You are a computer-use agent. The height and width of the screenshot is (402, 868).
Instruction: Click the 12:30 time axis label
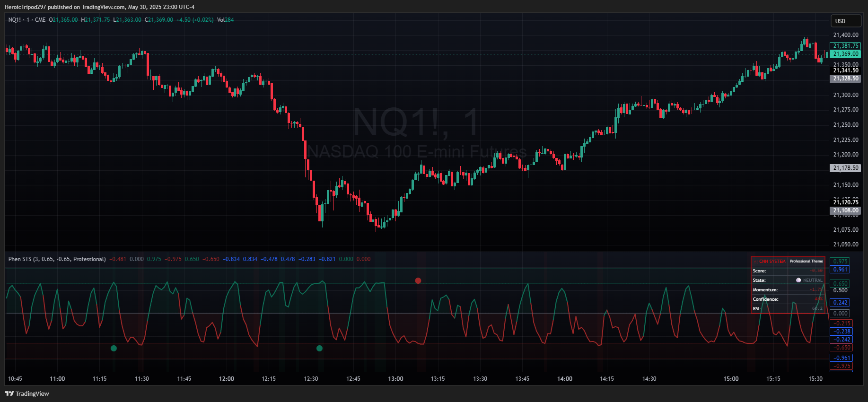[x=311, y=379]
